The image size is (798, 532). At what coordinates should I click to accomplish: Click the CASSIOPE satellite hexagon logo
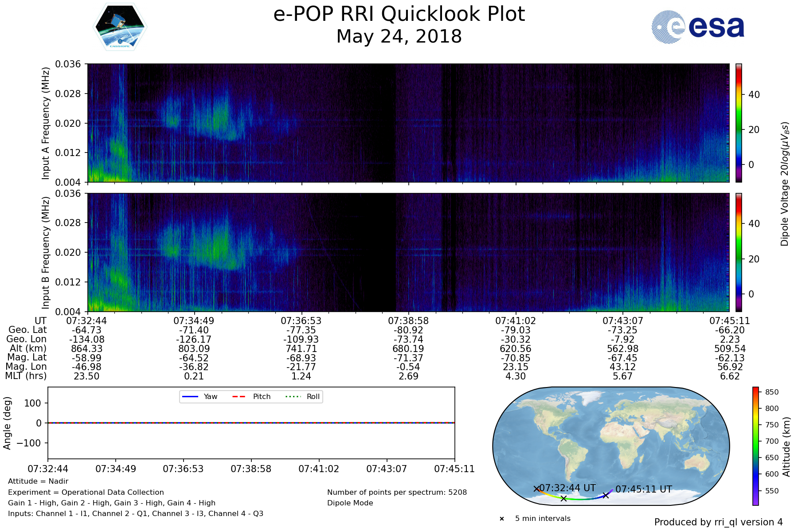(x=120, y=27)
